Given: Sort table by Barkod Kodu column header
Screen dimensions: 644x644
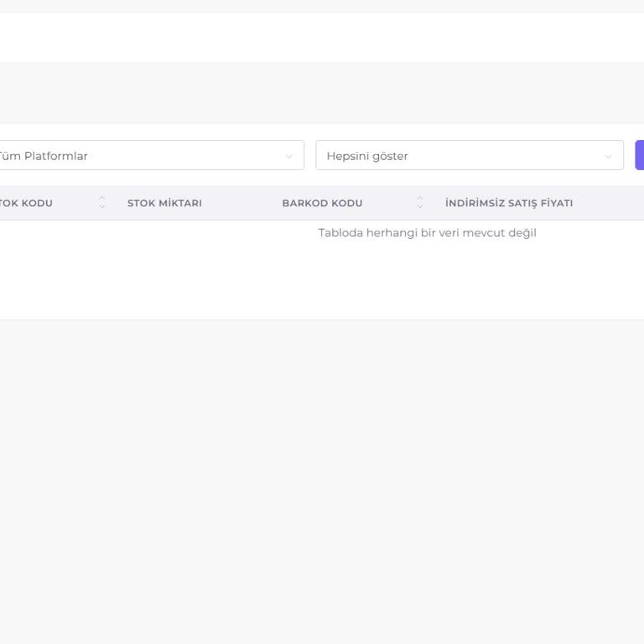Looking at the screenshot, I should [x=322, y=203].
